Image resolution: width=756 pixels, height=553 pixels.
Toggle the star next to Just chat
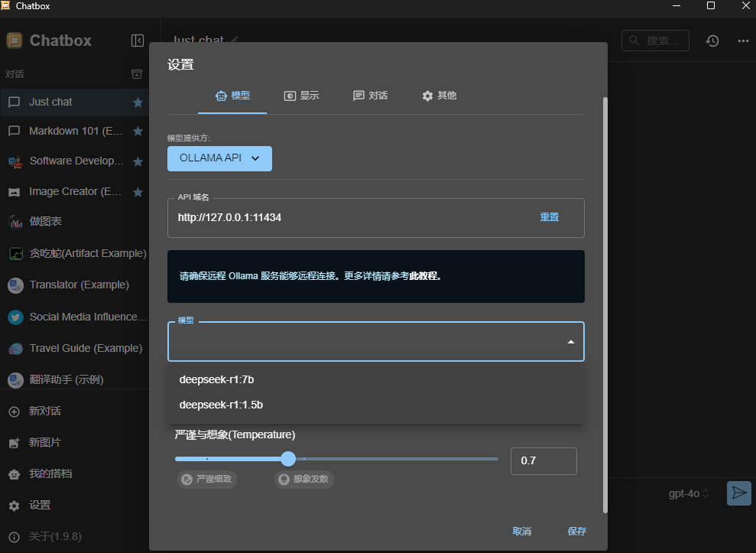(x=138, y=102)
